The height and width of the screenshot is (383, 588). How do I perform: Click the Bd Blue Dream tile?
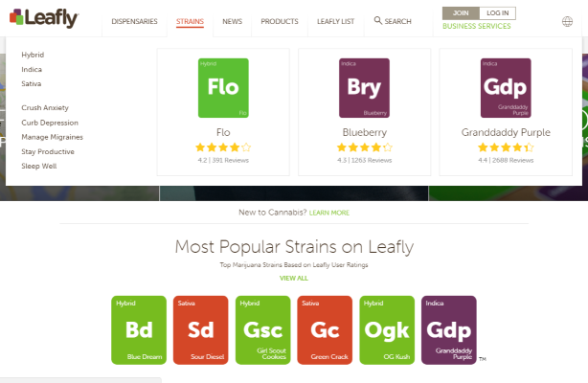139,329
